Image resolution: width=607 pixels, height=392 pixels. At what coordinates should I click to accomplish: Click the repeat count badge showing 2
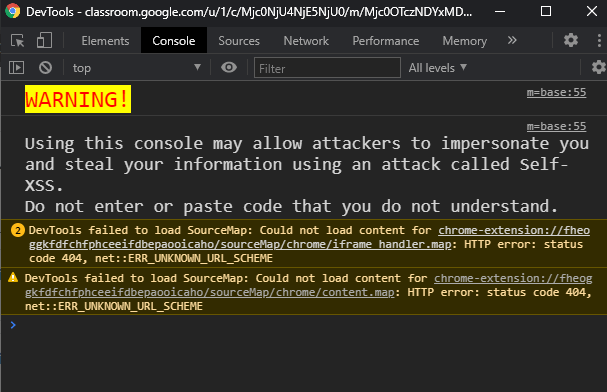tap(17, 230)
